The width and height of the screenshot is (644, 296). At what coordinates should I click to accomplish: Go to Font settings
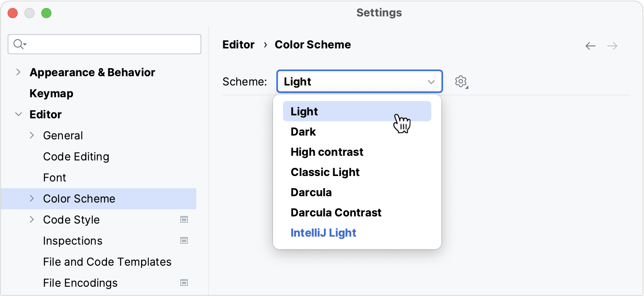[55, 178]
